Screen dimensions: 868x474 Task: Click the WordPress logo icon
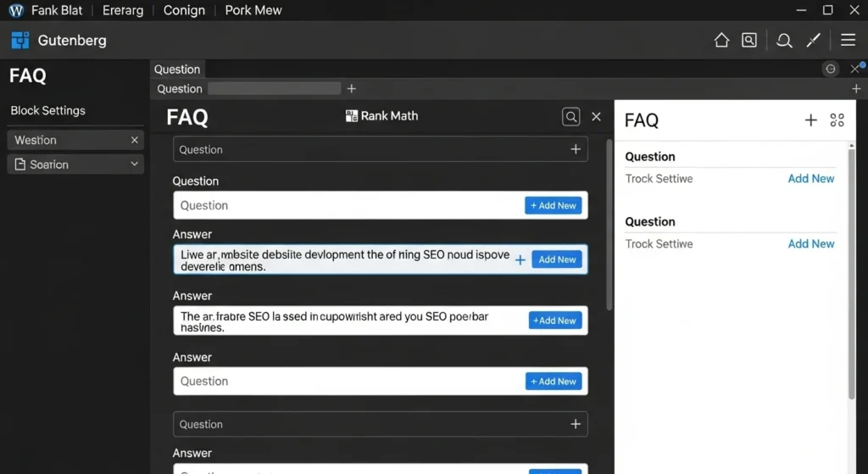(16, 10)
